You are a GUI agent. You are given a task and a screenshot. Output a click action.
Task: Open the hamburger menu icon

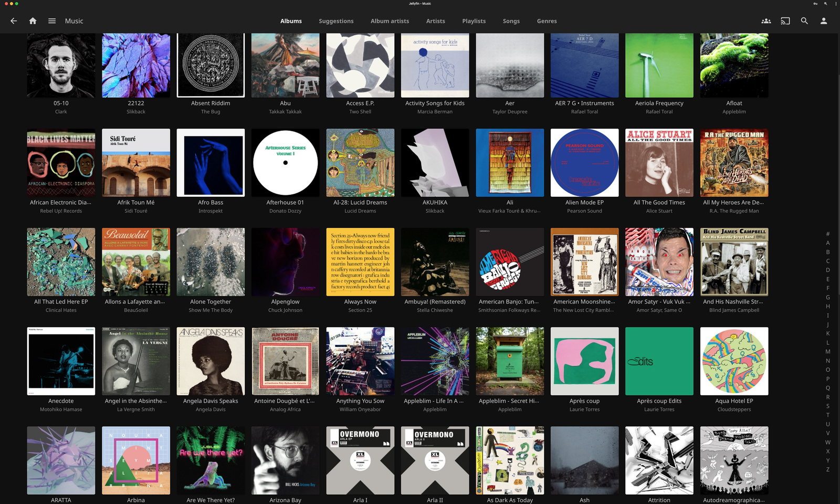(x=52, y=21)
